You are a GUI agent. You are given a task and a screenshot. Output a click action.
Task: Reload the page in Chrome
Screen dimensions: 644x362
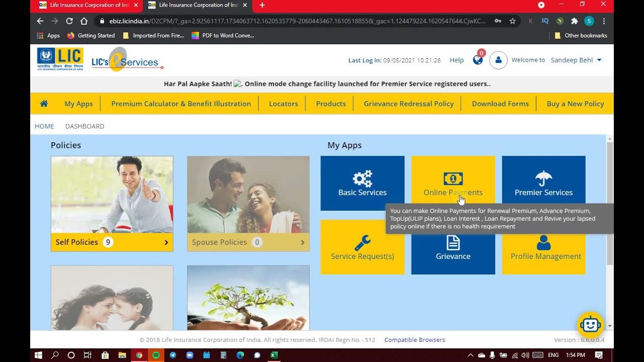coord(69,21)
